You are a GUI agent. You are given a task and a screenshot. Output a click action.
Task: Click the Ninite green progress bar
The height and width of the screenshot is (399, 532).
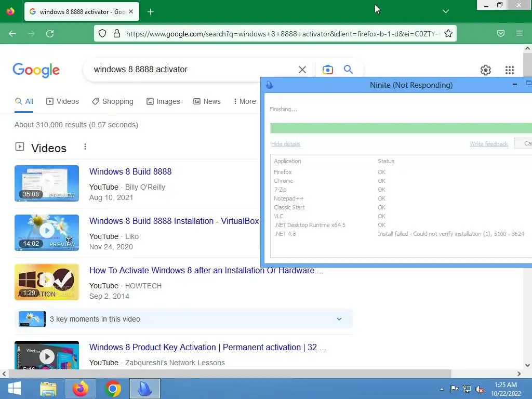(401, 128)
